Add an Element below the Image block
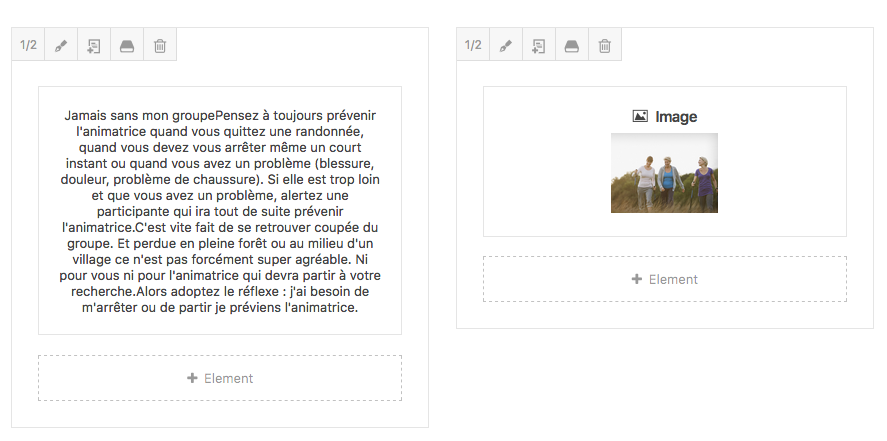This screenshot has width=887, height=441. click(x=665, y=279)
